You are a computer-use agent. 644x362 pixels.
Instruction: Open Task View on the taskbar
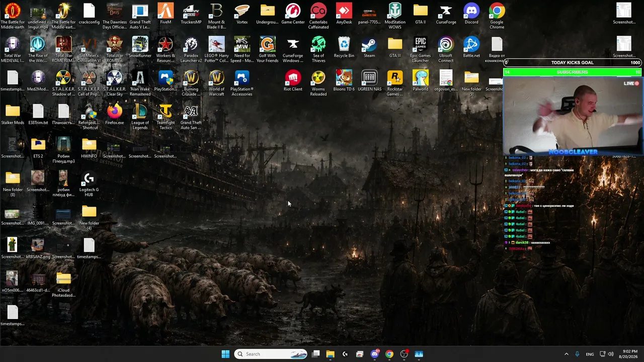click(316, 354)
